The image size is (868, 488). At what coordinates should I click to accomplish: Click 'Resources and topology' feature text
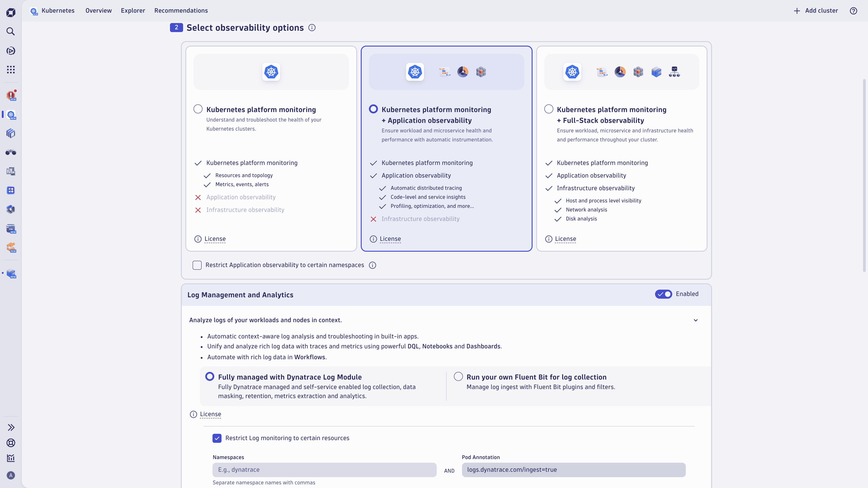pyautogui.click(x=244, y=176)
